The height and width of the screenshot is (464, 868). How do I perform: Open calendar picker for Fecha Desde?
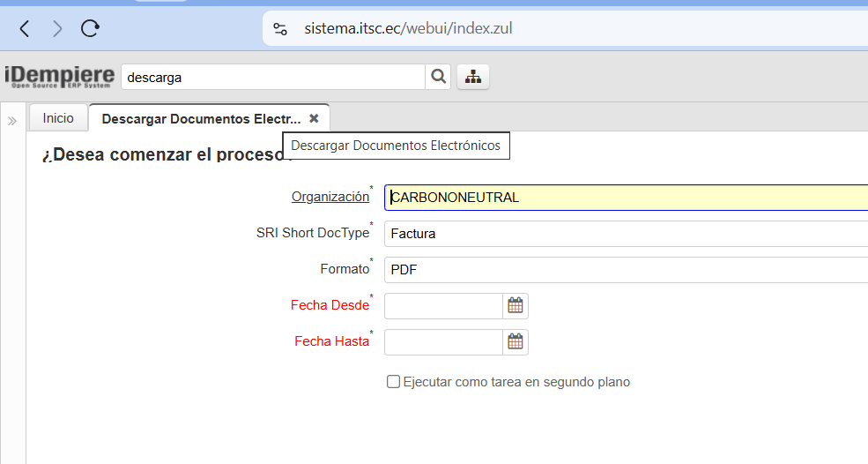click(516, 306)
